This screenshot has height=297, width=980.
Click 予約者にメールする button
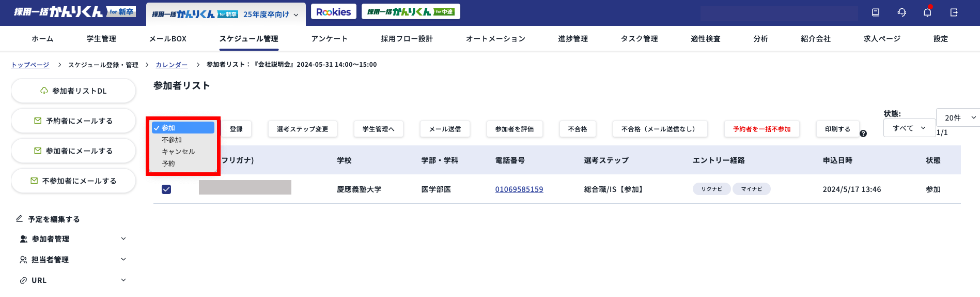coord(73,121)
